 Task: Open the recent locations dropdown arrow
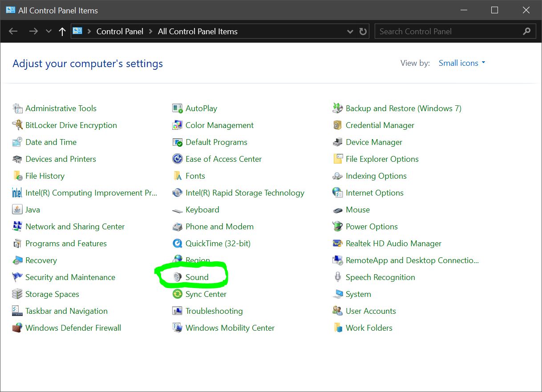tap(49, 32)
